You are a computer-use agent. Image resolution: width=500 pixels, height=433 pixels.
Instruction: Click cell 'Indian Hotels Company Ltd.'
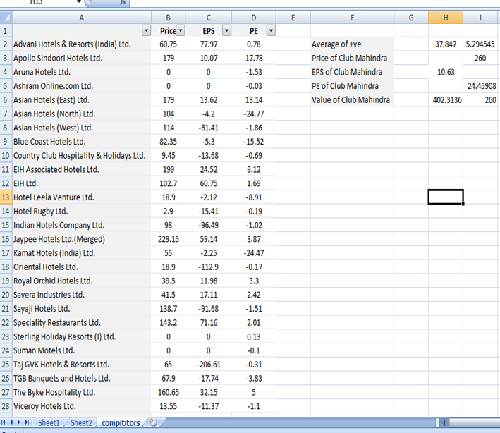(82, 225)
